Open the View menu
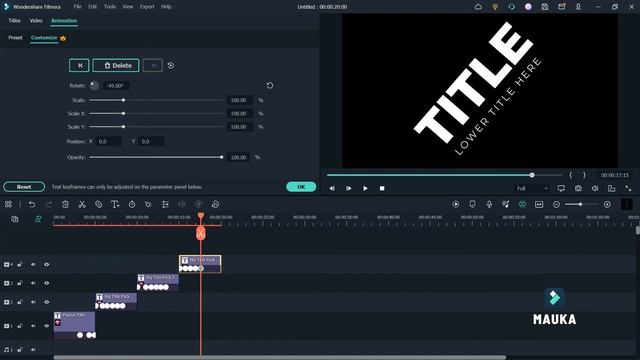 click(128, 7)
